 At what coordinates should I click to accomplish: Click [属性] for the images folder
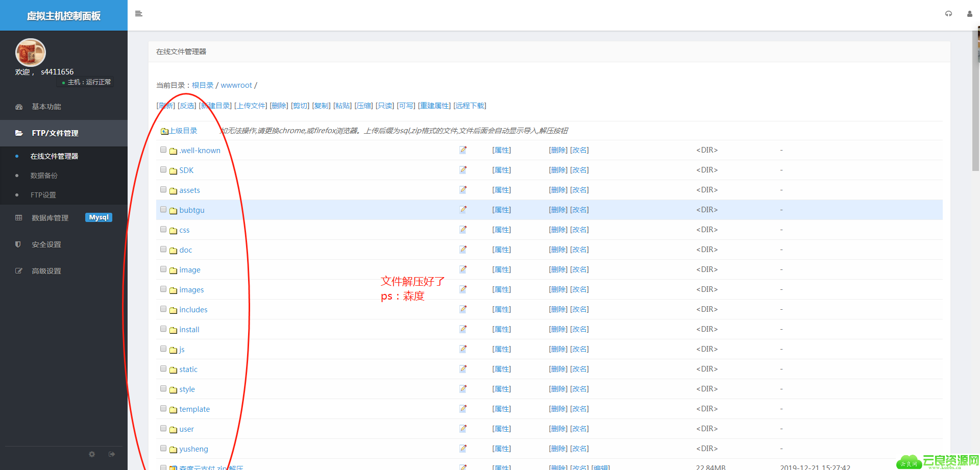pos(501,289)
